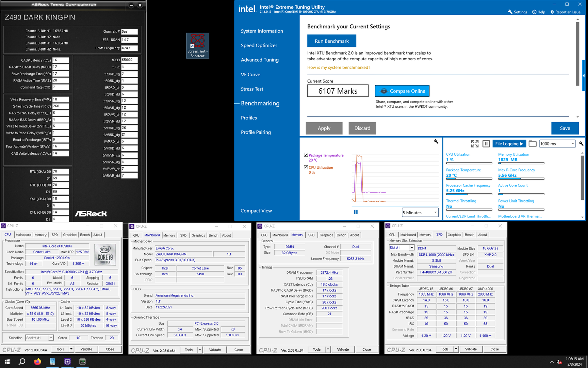Click File Logging button
Screen dimensions: 588x368
(509, 144)
